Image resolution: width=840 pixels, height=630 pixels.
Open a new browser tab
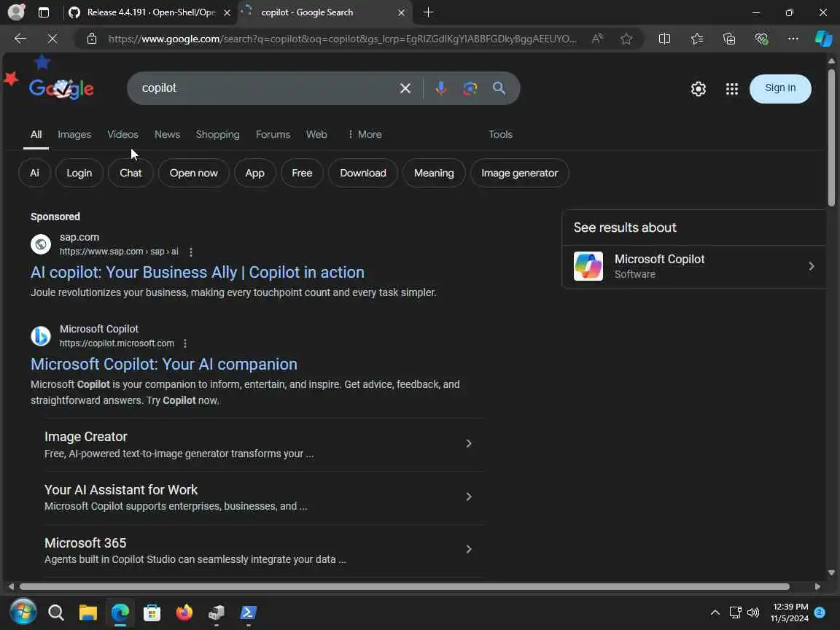pyautogui.click(x=428, y=12)
